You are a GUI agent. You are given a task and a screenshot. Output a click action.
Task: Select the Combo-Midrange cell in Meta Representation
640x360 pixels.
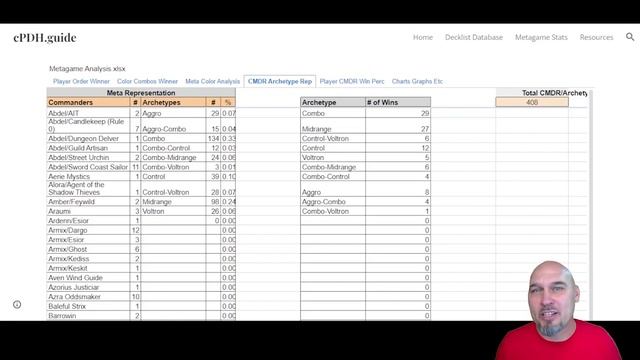(173, 157)
